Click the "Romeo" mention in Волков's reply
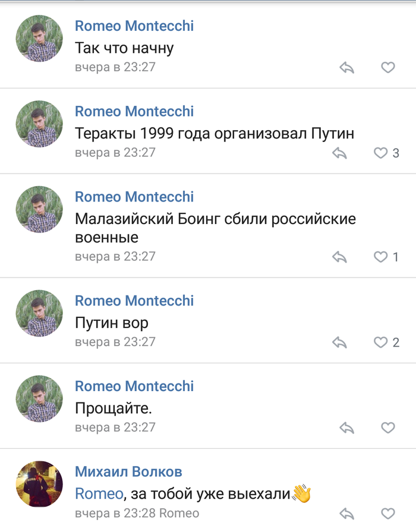 (x=99, y=493)
